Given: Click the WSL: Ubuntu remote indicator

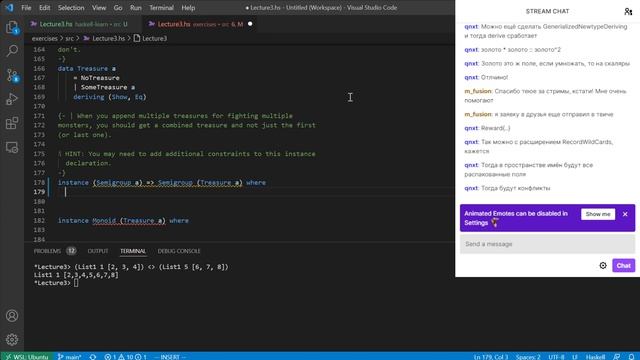Looking at the screenshot, I should pos(27,357).
